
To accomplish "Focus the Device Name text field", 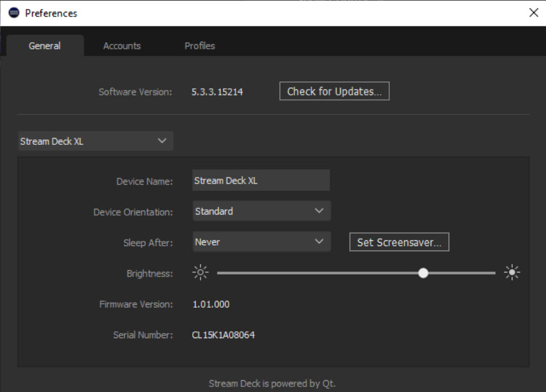I will [261, 181].
